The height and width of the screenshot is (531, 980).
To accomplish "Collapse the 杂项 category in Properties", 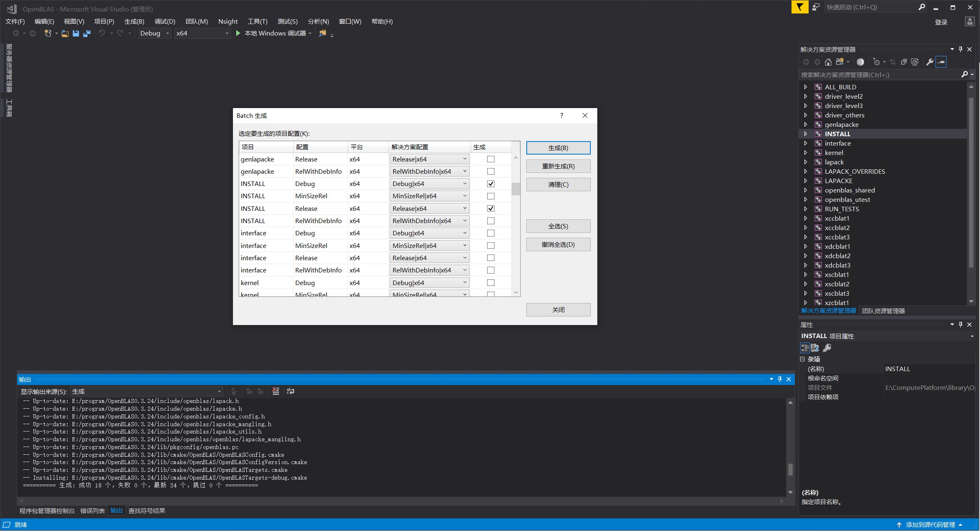I will pos(802,359).
